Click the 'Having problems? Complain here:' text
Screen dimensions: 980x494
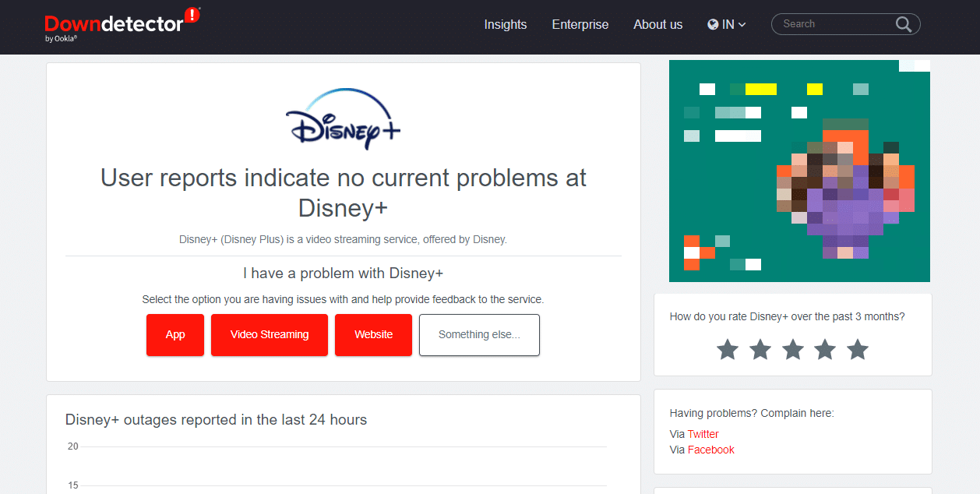tap(752, 413)
